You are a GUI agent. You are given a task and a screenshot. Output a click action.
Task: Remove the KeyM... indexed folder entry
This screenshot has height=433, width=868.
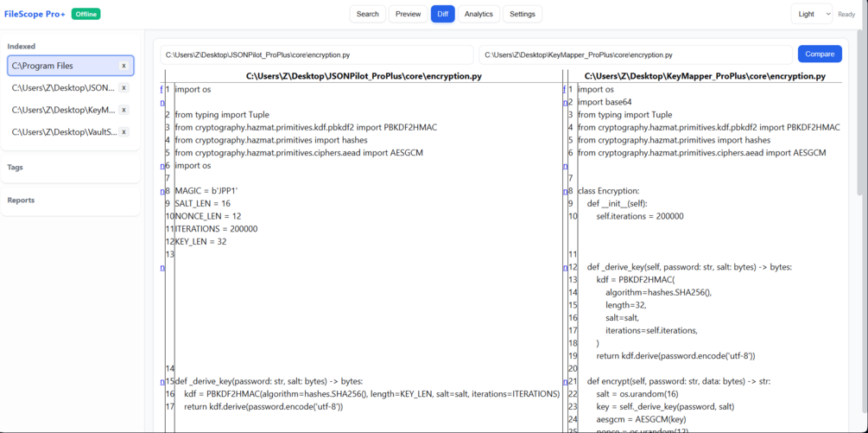(124, 110)
